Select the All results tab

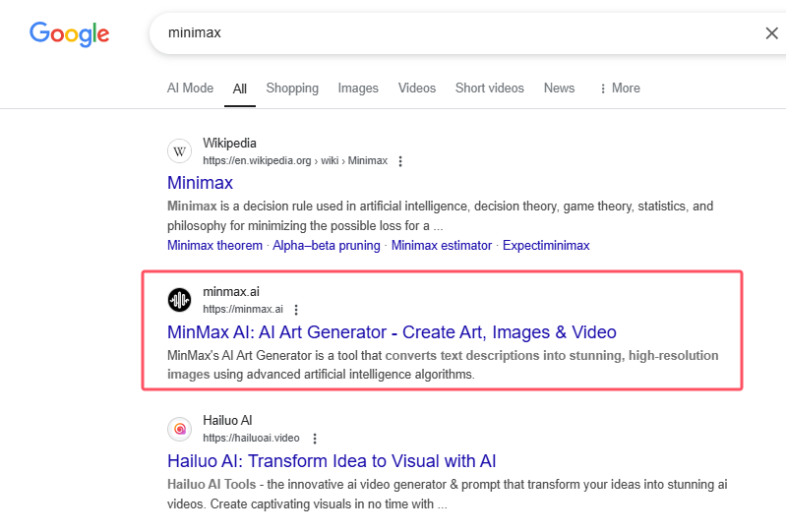click(240, 89)
